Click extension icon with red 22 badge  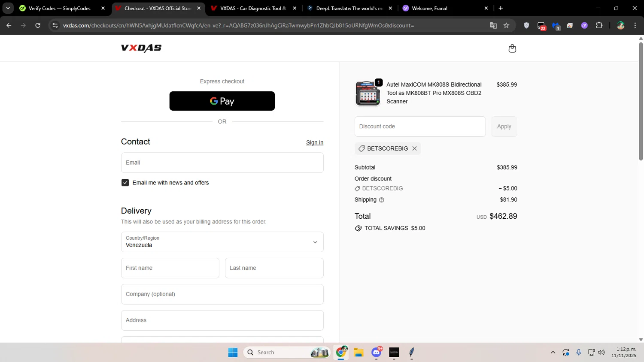(x=541, y=26)
